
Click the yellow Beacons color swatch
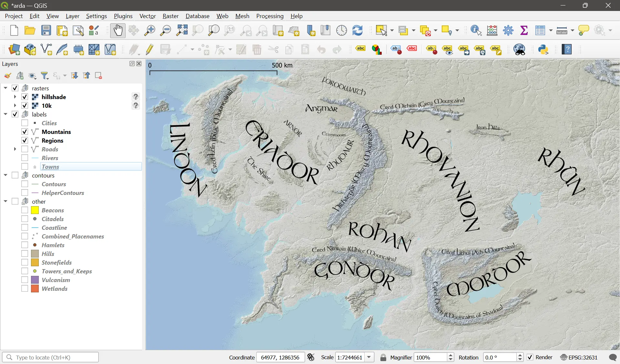tap(35, 210)
